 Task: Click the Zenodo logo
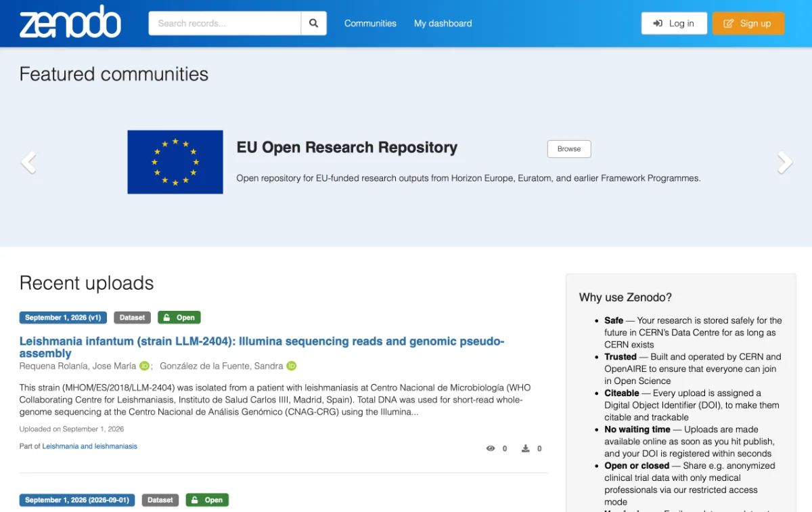tap(70, 22)
